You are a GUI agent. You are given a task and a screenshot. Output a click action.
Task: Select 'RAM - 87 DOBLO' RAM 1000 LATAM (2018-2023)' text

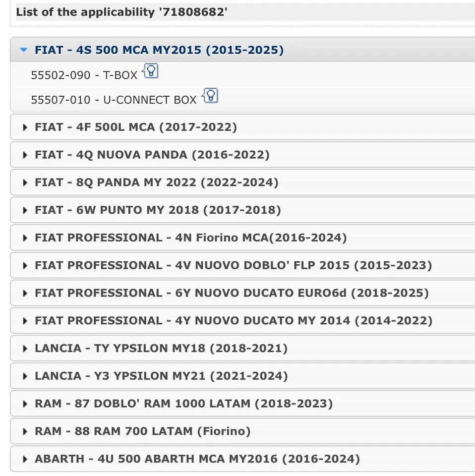click(x=184, y=404)
